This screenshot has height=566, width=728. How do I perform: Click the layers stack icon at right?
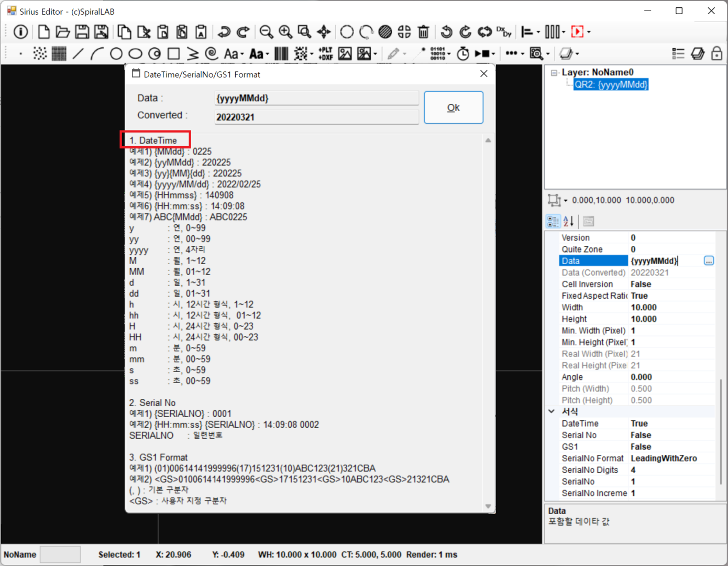click(698, 53)
